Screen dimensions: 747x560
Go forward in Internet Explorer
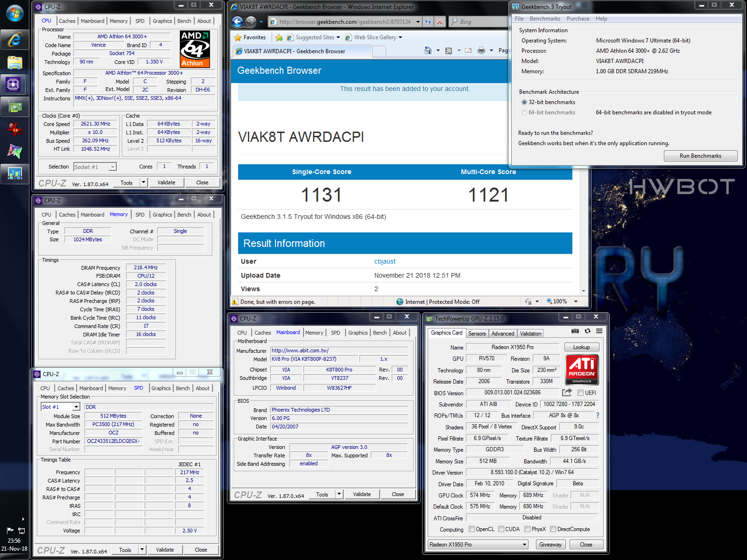tap(251, 21)
